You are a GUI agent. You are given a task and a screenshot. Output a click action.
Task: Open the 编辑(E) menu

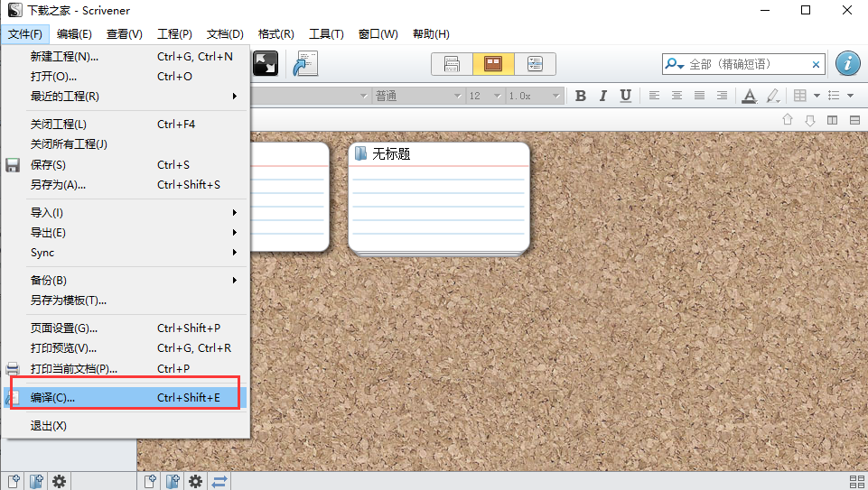pyautogui.click(x=74, y=34)
